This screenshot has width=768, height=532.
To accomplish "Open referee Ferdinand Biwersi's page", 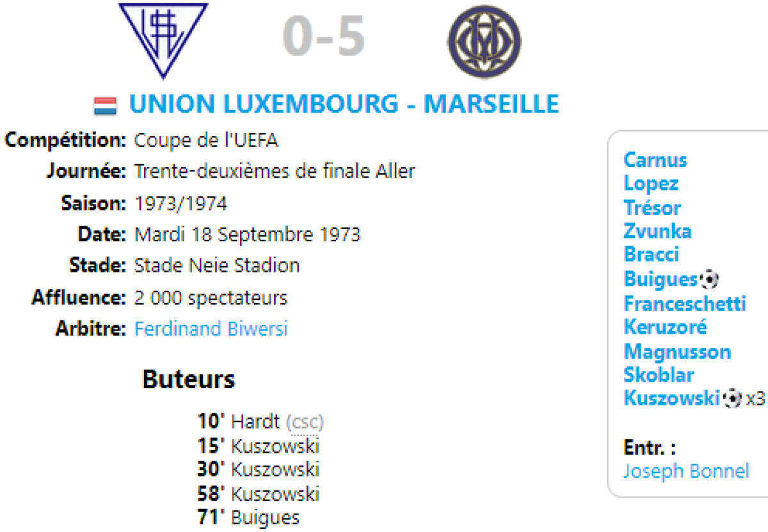I will coord(211,329).
